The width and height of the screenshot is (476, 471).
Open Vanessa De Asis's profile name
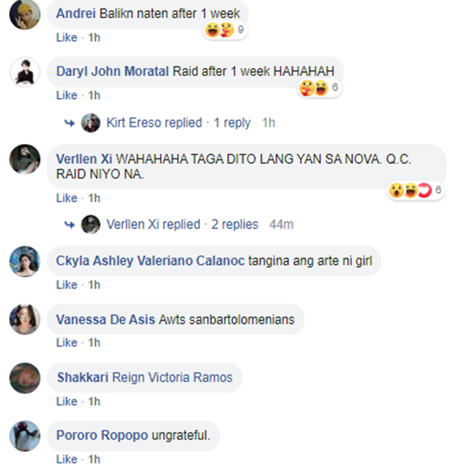(105, 319)
